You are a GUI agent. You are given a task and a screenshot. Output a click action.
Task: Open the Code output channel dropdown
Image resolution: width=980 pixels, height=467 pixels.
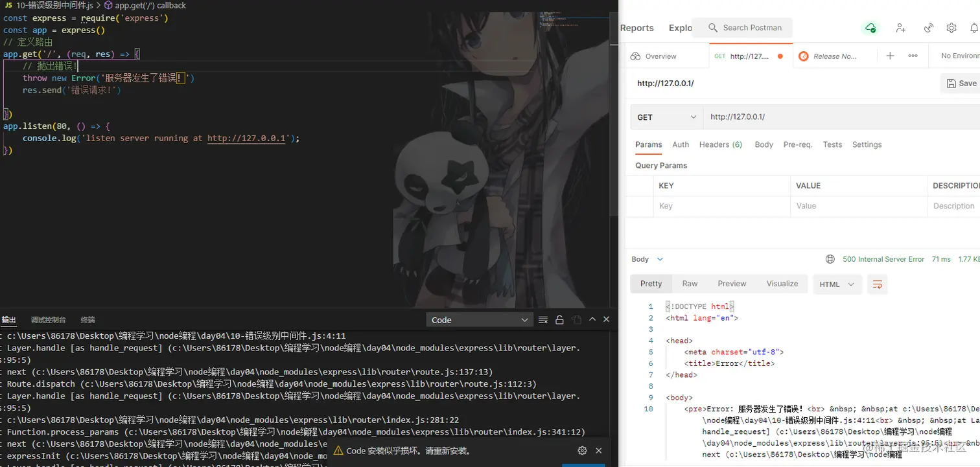[x=480, y=320]
